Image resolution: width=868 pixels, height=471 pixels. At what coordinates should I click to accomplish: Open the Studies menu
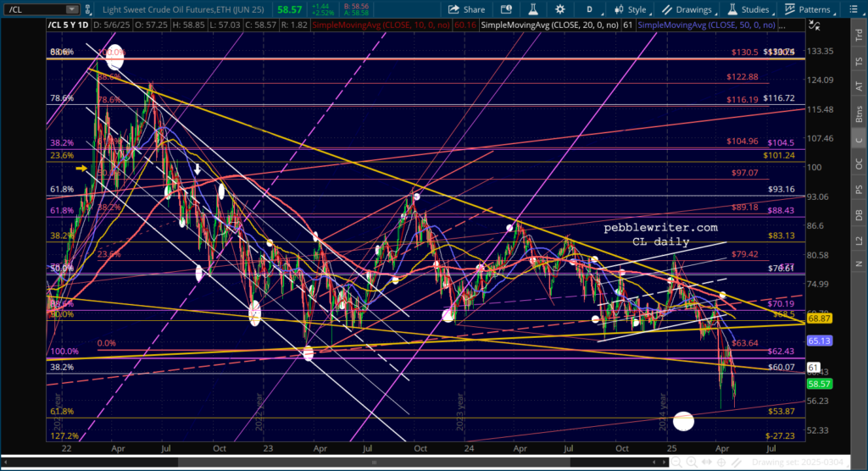(x=749, y=9)
